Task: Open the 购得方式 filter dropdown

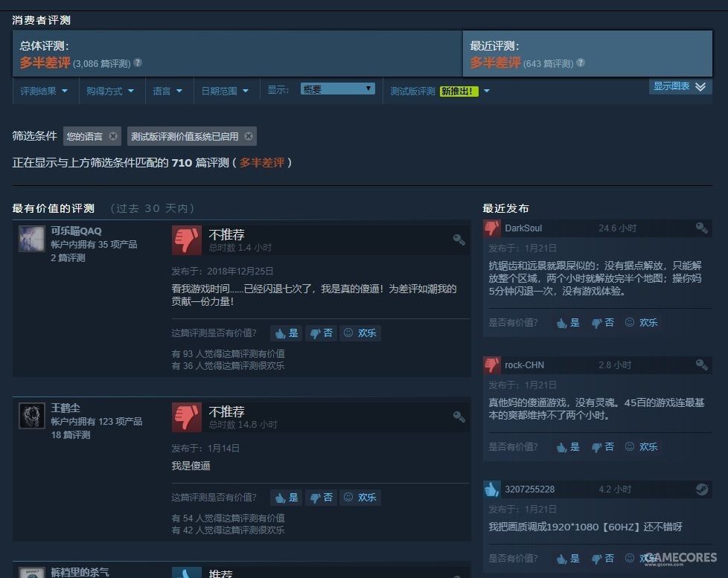Action: [110, 91]
